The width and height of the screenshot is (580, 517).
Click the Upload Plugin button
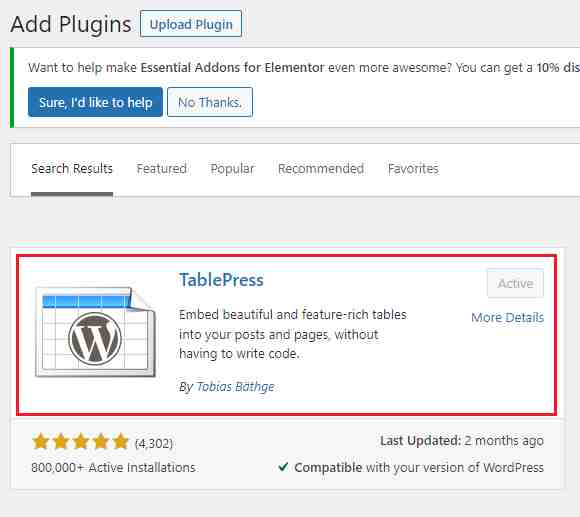tap(191, 24)
